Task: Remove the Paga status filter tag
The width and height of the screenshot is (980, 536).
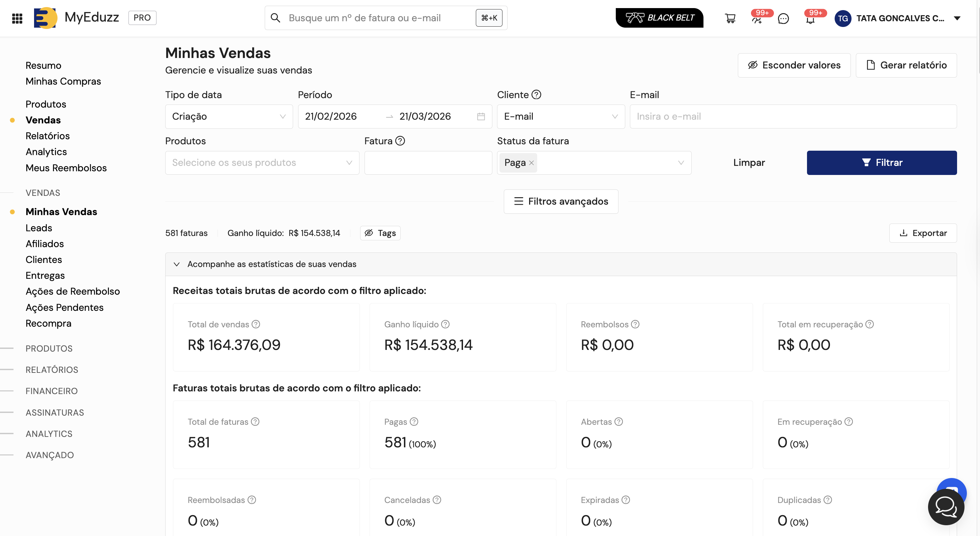Action: tap(531, 162)
